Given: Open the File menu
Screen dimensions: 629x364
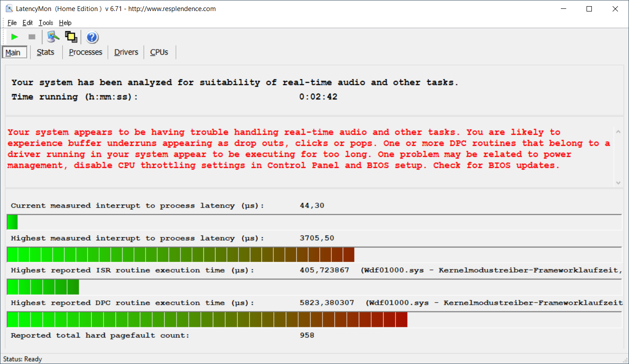Looking at the screenshot, I should 12,23.
